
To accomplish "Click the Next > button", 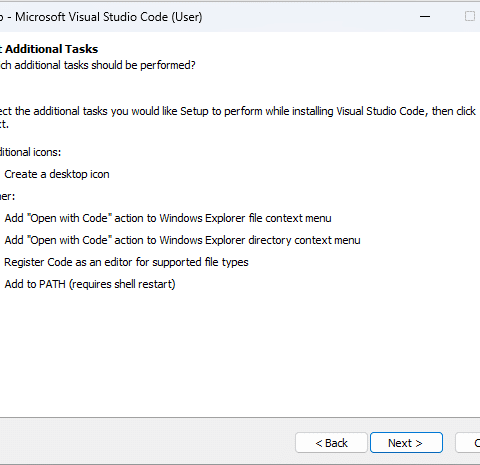I will pos(406,443).
